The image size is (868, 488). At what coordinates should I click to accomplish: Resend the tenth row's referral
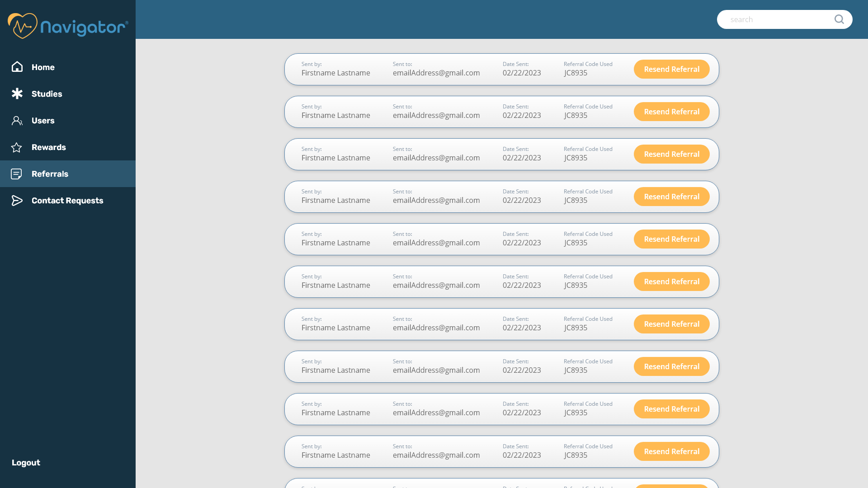point(671,451)
